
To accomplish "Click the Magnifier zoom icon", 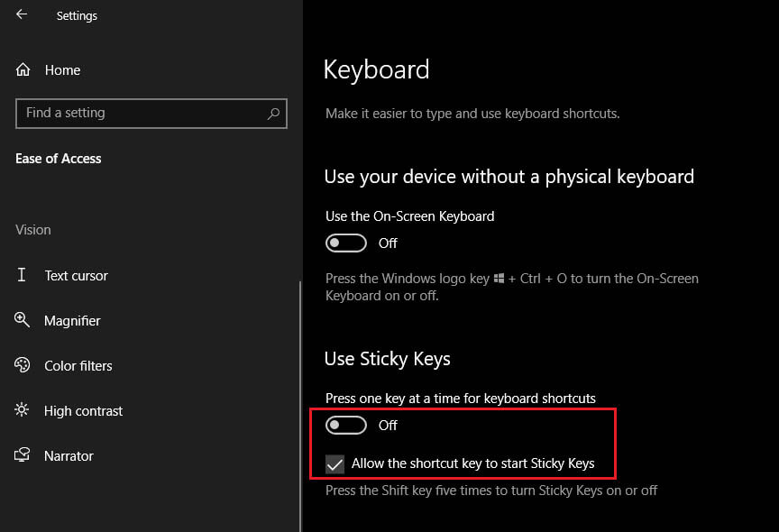I will tap(22, 320).
